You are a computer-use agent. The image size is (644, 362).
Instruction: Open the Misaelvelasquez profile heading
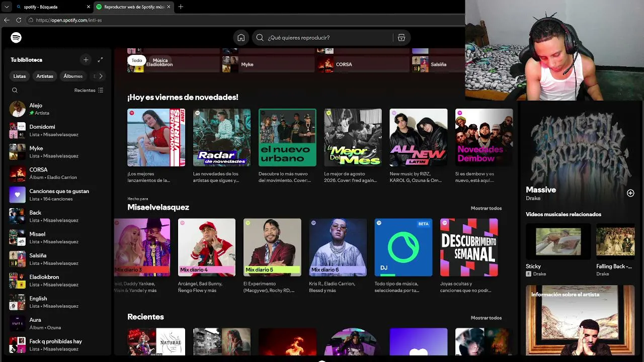click(x=158, y=207)
